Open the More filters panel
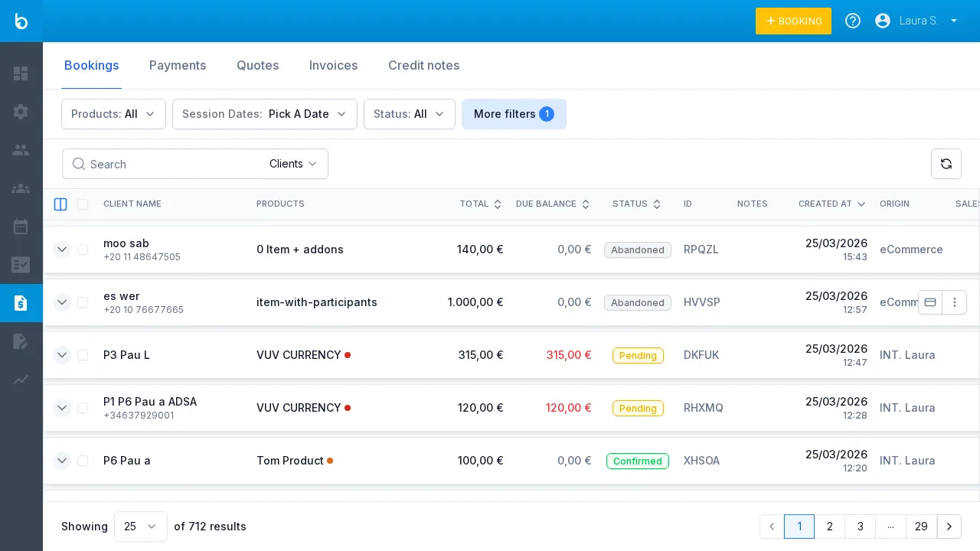 pos(514,114)
